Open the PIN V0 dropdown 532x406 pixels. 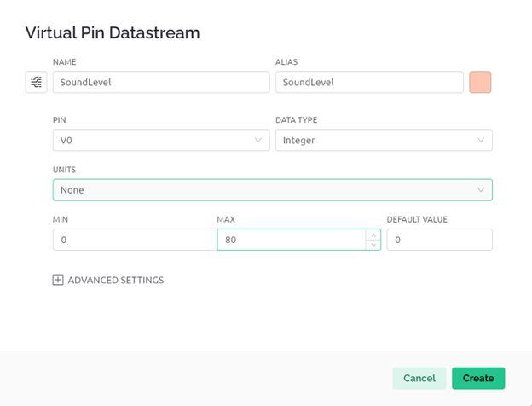tap(160, 140)
